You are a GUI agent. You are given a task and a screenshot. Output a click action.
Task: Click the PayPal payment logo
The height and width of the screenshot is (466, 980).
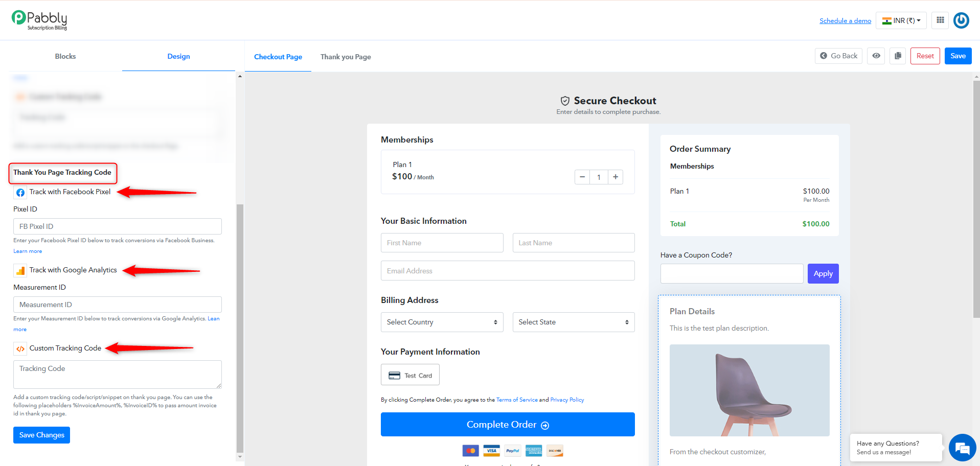click(x=512, y=451)
